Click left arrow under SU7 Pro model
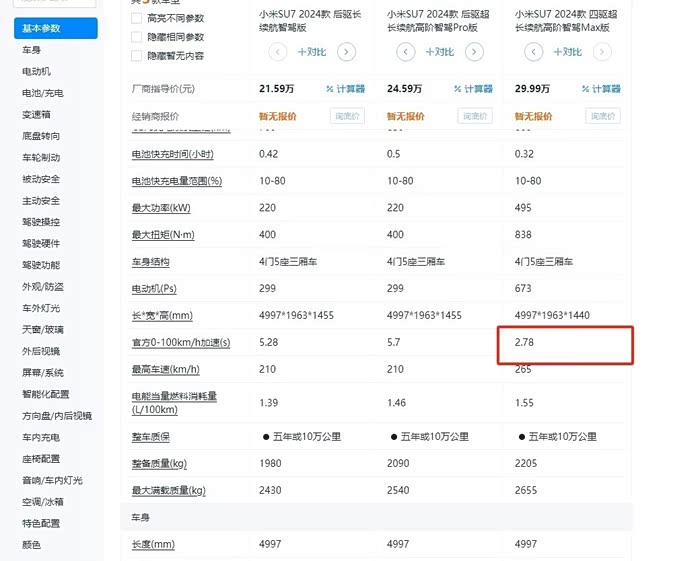Image resolution: width=700 pixels, height=561 pixels. click(x=399, y=51)
